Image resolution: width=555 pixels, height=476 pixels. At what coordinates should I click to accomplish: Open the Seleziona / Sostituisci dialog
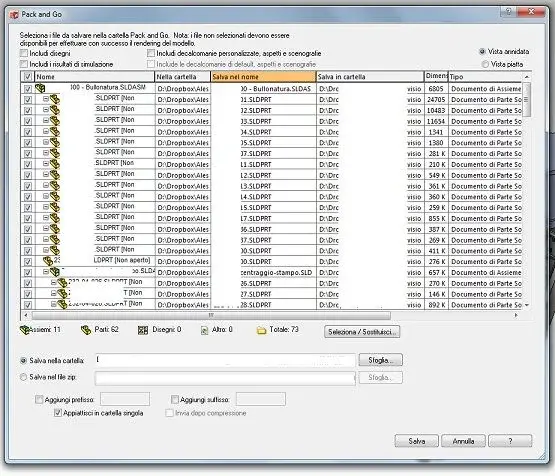pos(362,332)
